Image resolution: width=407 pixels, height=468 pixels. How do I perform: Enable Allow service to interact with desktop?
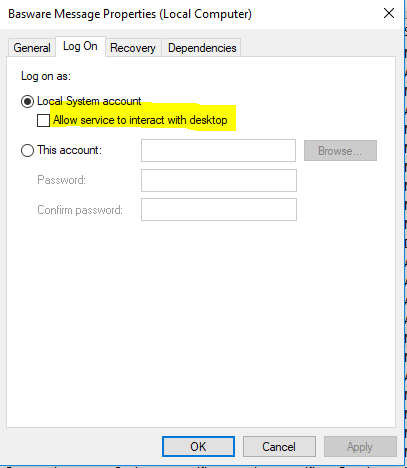tap(43, 120)
